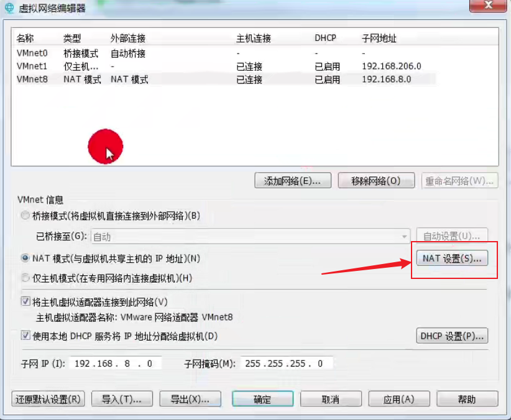Click the 子网掩码 input field
Screen dimensions: 511x420
[287, 363]
